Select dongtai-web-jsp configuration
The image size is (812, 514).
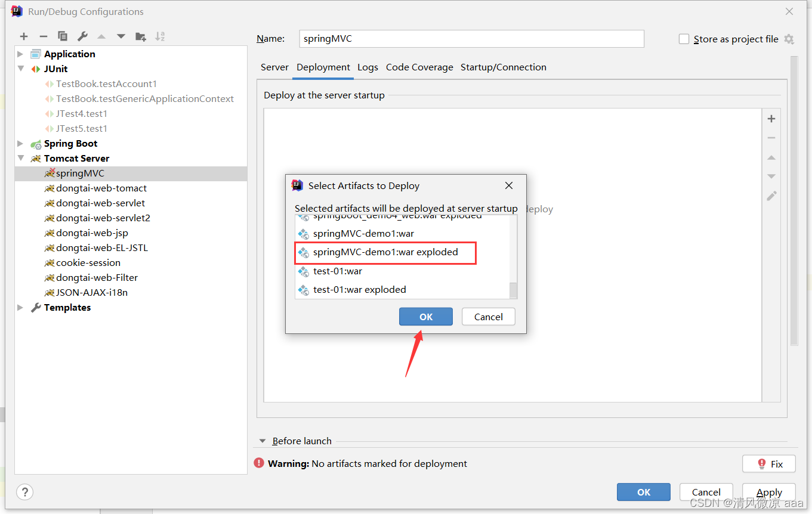click(x=131, y=233)
